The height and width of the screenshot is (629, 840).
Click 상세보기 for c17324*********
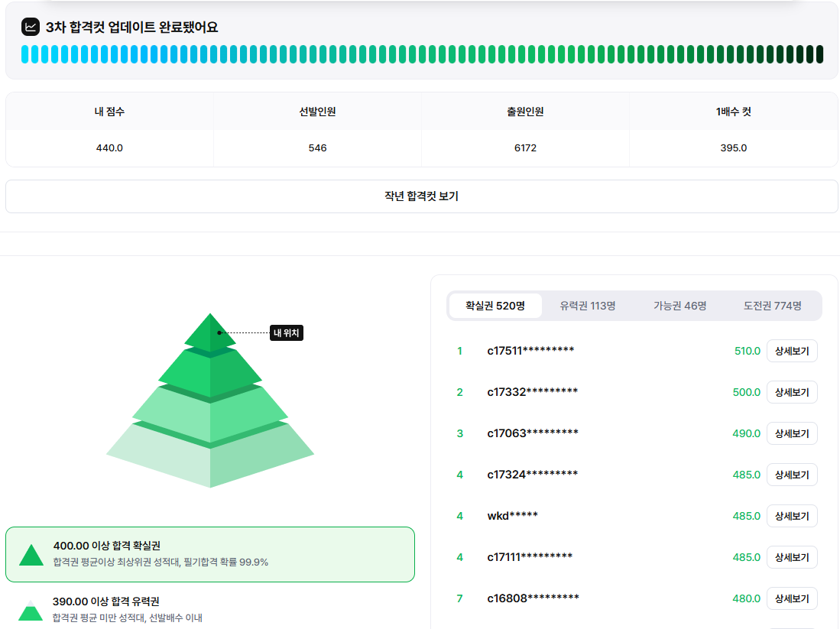click(x=792, y=475)
